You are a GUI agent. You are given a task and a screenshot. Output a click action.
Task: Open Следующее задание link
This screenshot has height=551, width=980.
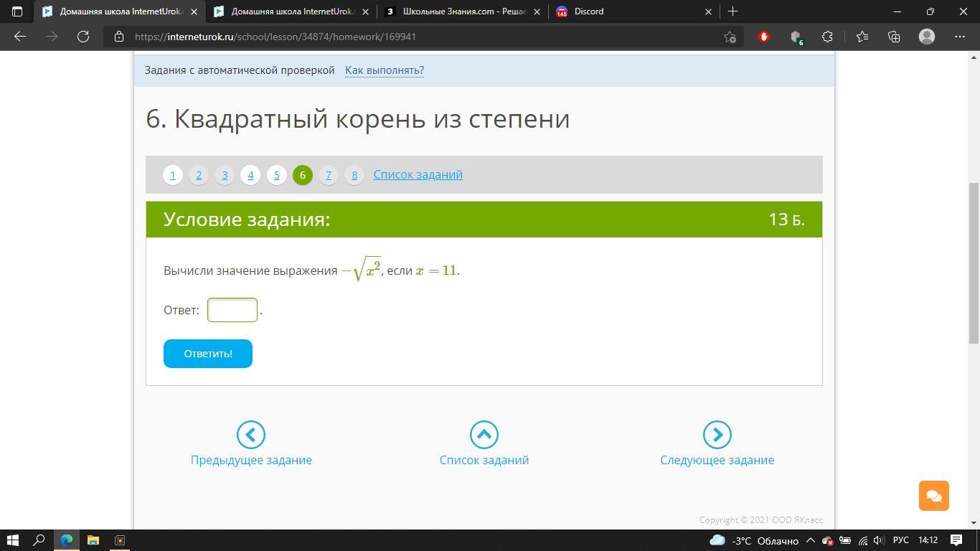pyautogui.click(x=717, y=460)
